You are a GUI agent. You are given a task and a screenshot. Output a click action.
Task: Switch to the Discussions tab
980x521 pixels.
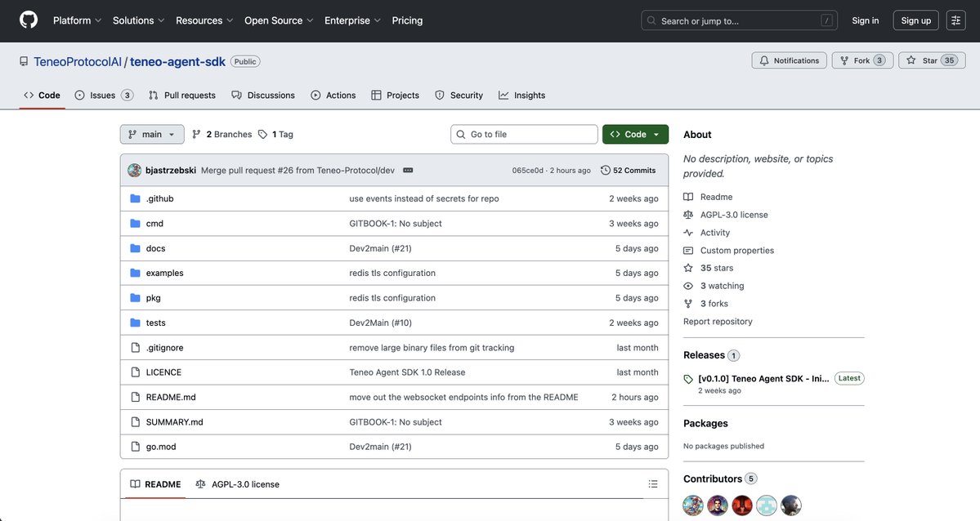point(262,95)
